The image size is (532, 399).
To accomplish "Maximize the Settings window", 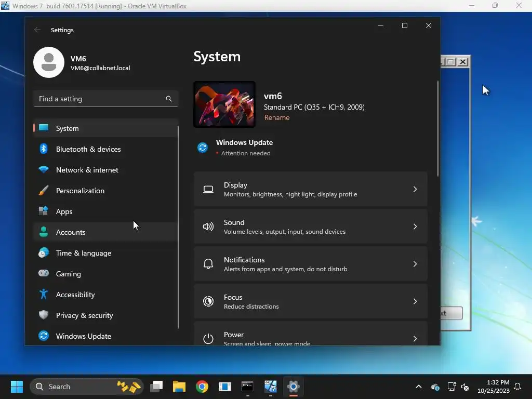I will point(404,25).
